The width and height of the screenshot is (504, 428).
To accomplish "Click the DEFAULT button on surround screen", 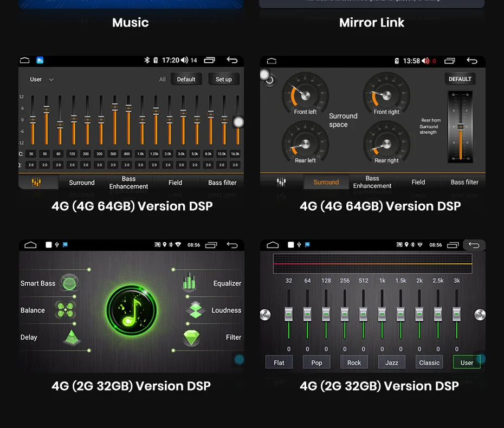I will 460,79.
